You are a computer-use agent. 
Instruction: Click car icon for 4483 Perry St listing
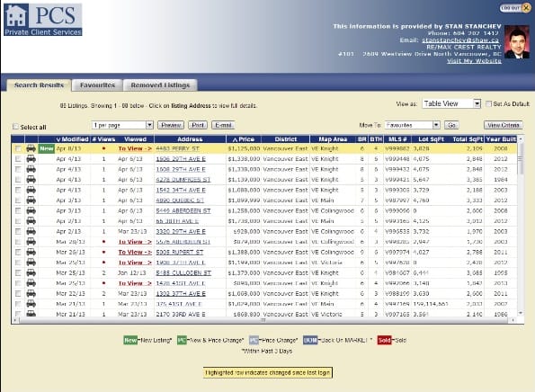click(x=31, y=148)
